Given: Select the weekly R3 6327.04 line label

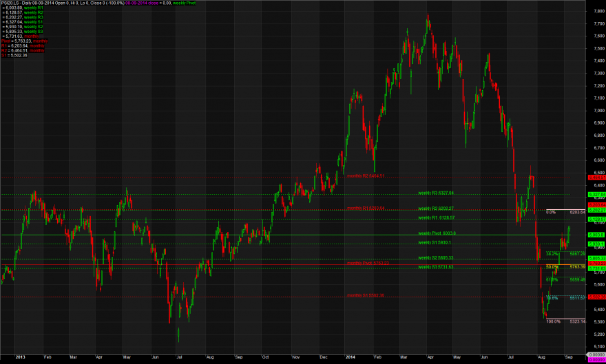Looking at the screenshot, I should pyautogui.click(x=436, y=193).
